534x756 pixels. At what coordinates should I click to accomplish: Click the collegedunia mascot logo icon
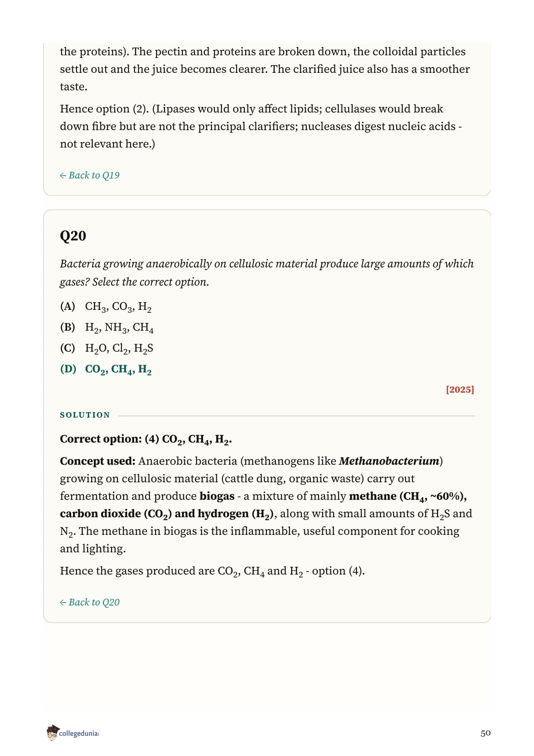coord(52,733)
